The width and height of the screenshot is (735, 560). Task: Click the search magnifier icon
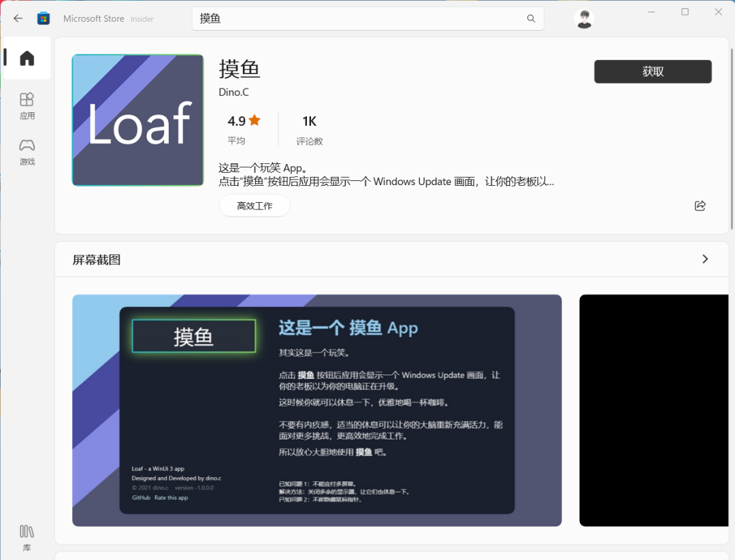[x=531, y=18]
